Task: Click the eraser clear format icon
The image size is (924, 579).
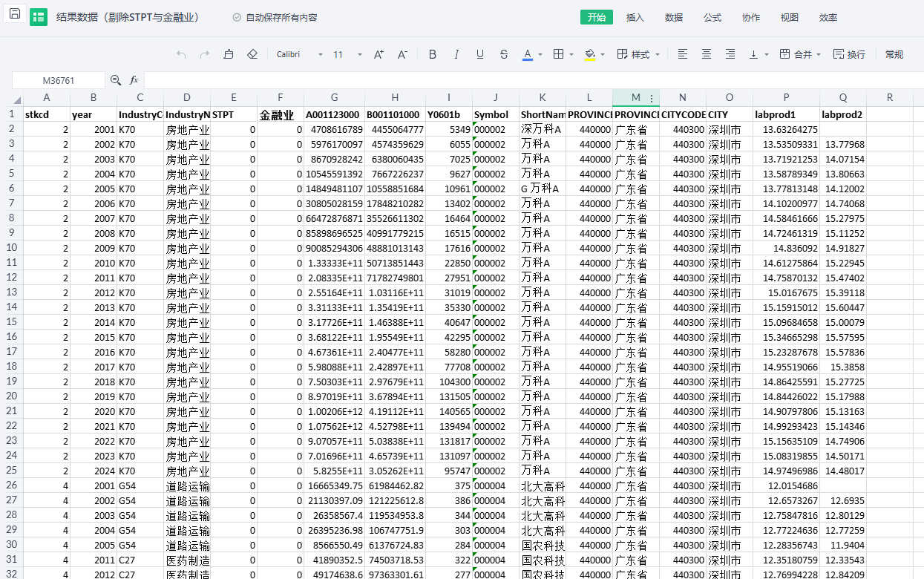Action: point(252,54)
